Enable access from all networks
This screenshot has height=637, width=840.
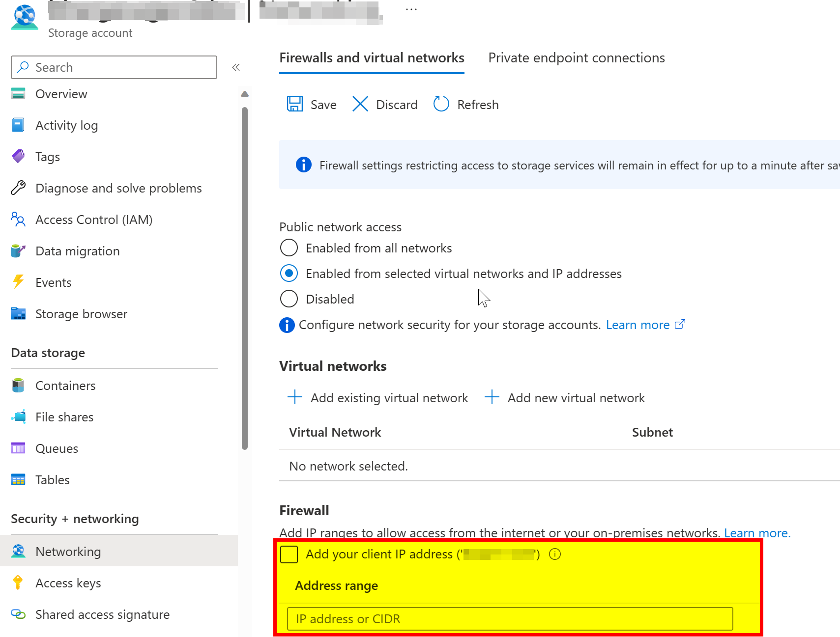tap(289, 248)
